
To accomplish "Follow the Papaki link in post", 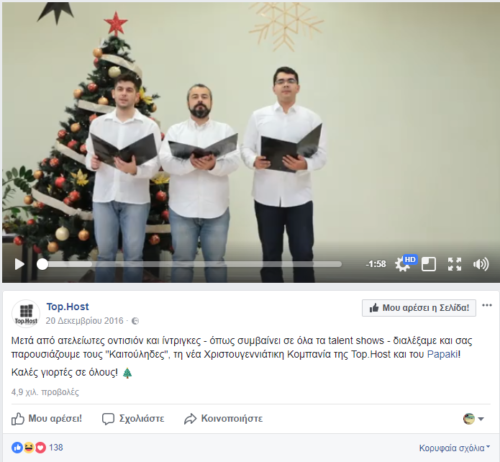I will 443,354.
